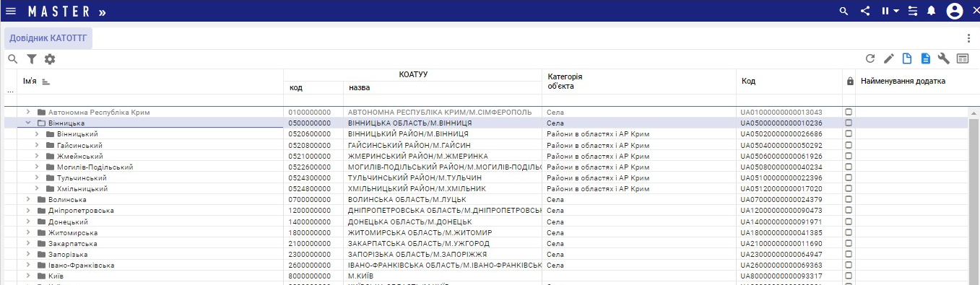Viewport: 980px width, 285px height.
Task: Expand the Жмеринський district node
Action: pos(37,156)
